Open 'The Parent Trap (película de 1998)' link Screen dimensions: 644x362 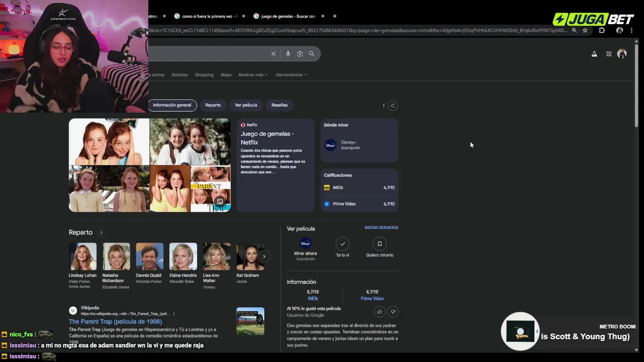coord(115,322)
